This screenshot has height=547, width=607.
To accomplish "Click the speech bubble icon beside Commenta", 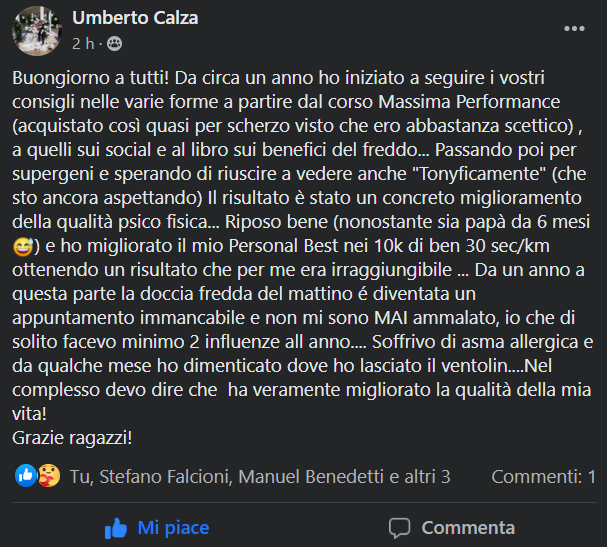I will coord(399,527).
